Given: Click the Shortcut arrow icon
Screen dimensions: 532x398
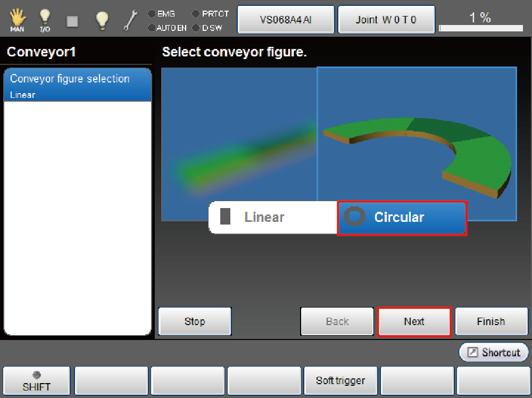Looking at the screenshot, I should 473,352.
